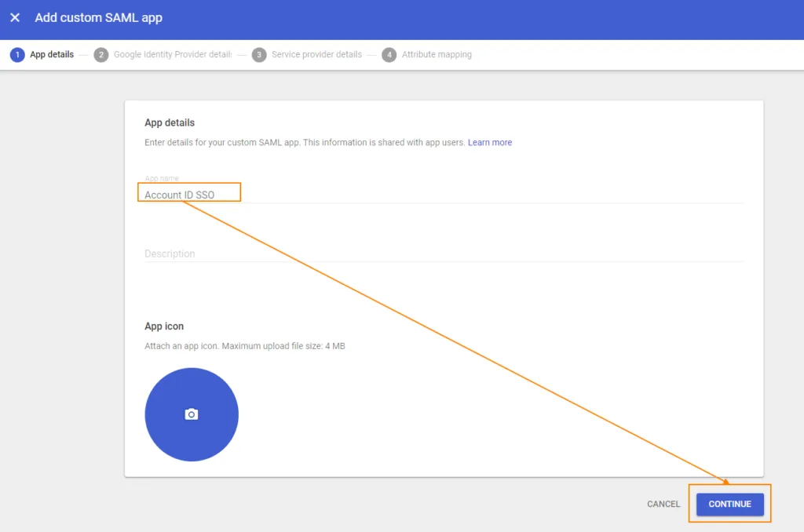Go to App details step label

point(52,54)
